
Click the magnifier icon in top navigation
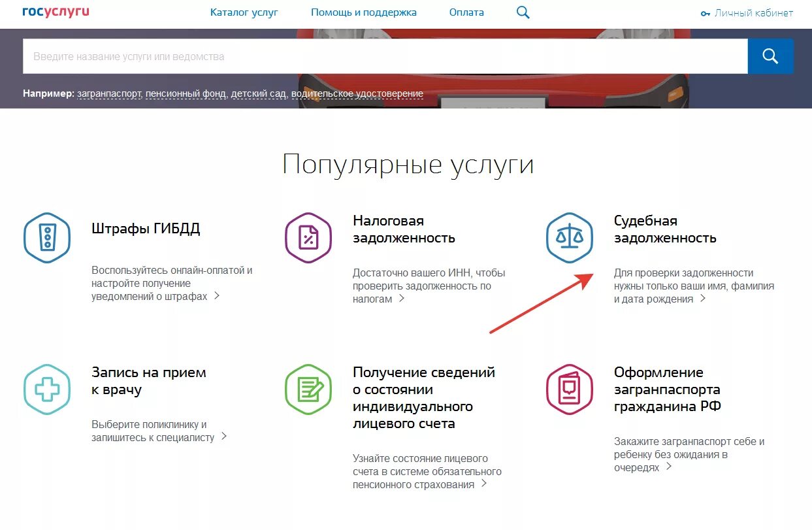[523, 12]
